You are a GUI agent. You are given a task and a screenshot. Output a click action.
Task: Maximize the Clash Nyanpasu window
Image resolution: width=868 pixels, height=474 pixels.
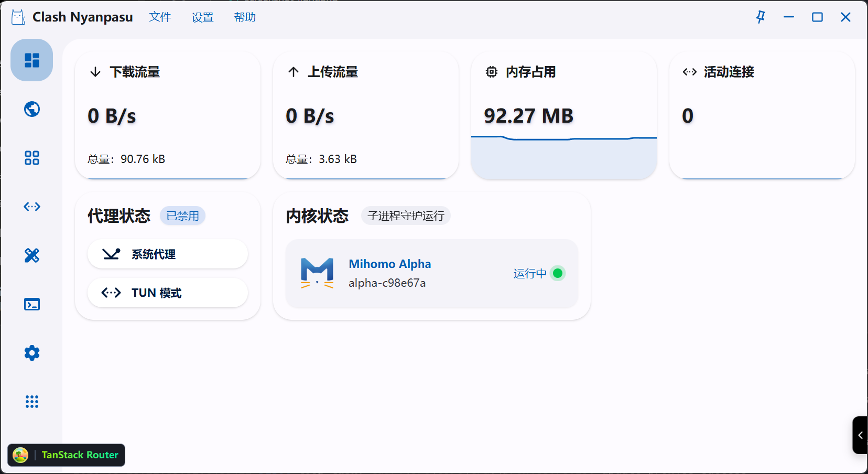coord(817,17)
